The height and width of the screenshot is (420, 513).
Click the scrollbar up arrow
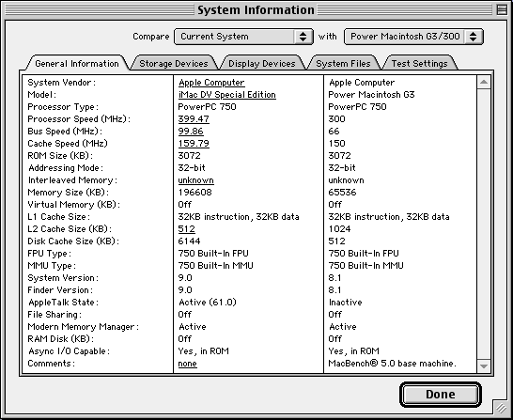pyautogui.click(x=484, y=82)
